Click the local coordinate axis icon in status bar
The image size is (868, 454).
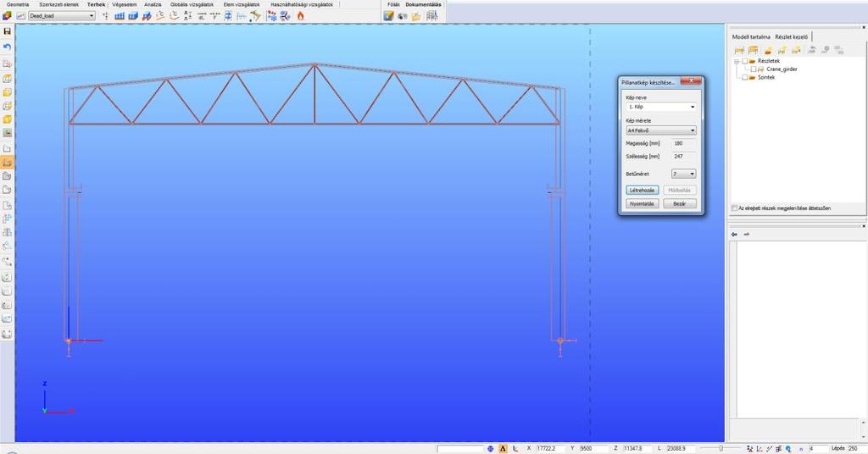click(x=516, y=448)
